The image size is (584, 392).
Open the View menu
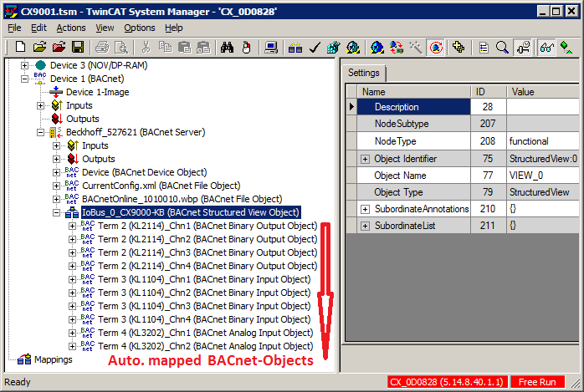click(x=105, y=28)
